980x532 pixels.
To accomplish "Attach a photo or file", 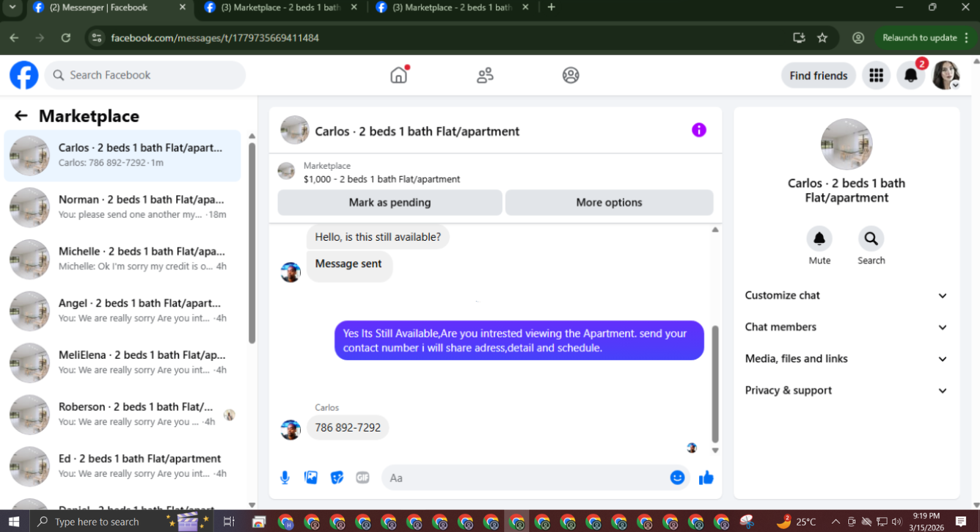I will click(x=311, y=478).
